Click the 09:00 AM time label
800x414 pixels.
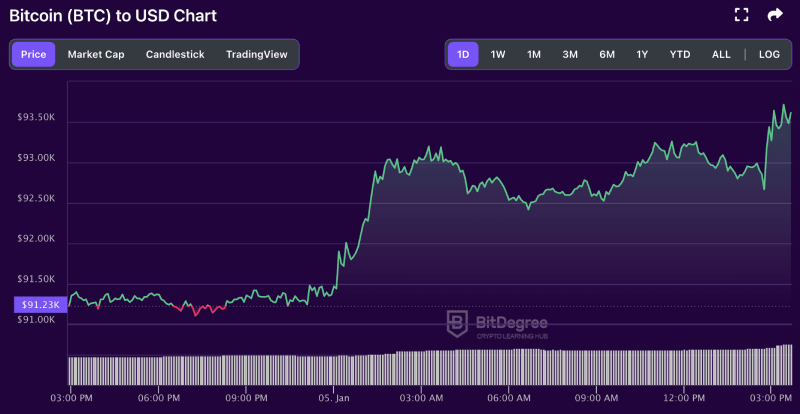click(x=596, y=397)
